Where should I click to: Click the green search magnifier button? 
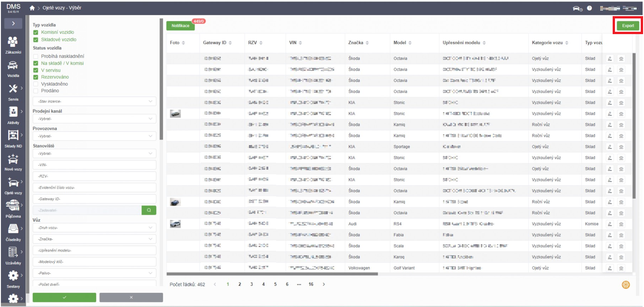[149, 210]
